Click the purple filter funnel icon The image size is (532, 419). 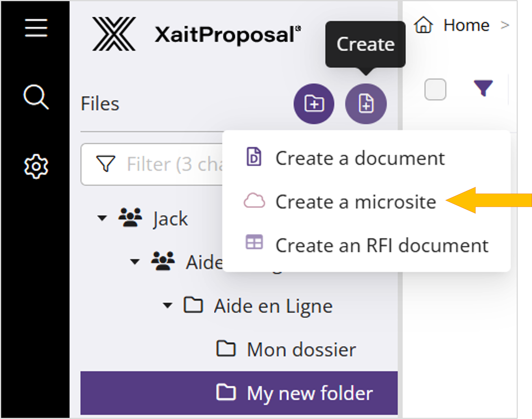tap(483, 88)
